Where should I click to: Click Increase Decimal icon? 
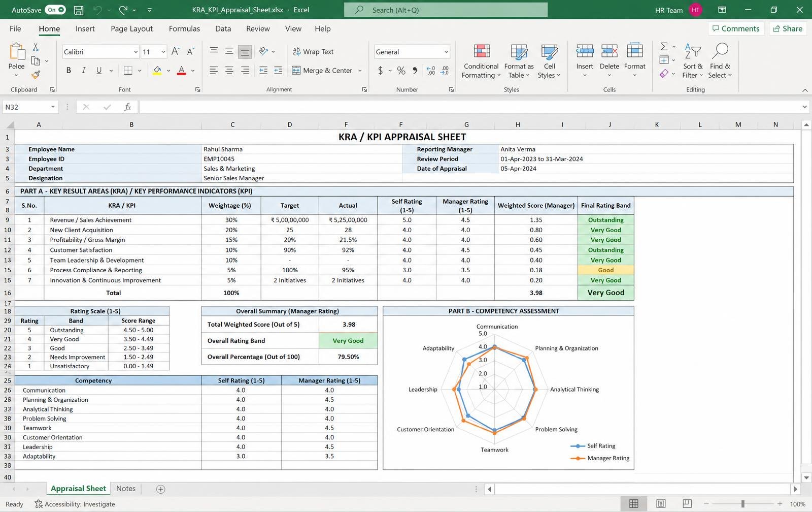pyautogui.click(x=431, y=71)
